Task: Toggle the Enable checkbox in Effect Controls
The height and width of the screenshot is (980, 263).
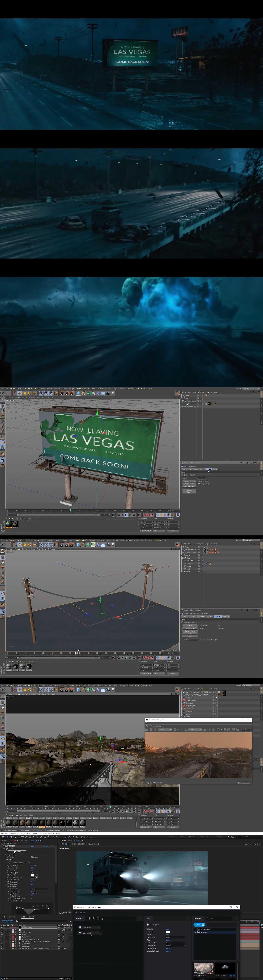Action: click(x=32, y=857)
